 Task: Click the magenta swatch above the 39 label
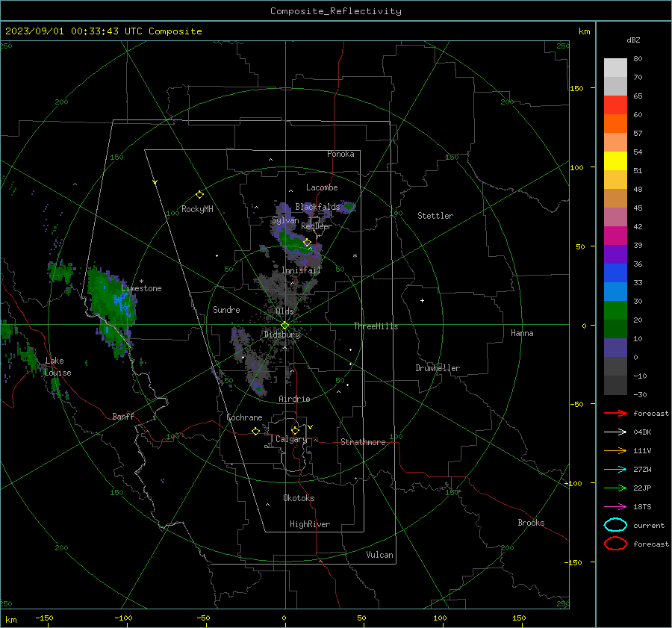(615, 236)
